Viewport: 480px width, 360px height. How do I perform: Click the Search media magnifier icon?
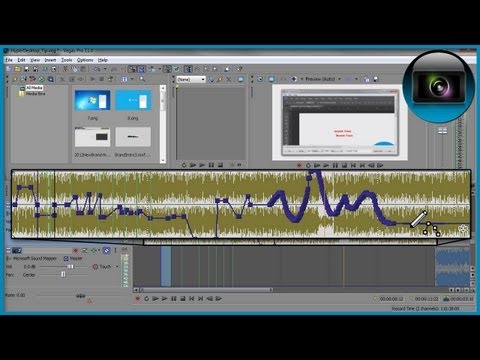tap(142, 79)
